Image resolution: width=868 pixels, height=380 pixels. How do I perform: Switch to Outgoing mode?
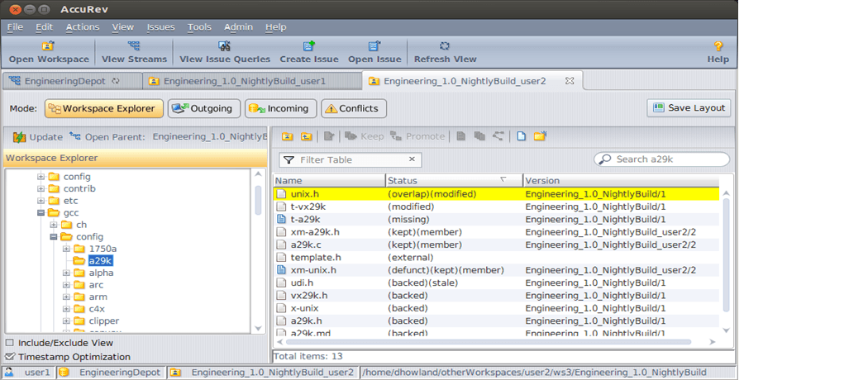click(203, 108)
